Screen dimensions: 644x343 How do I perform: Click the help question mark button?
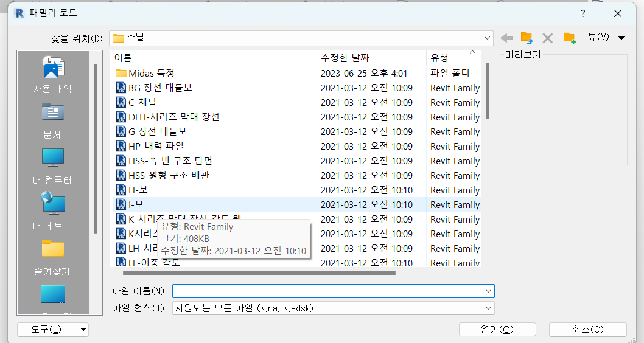tap(583, 13)
